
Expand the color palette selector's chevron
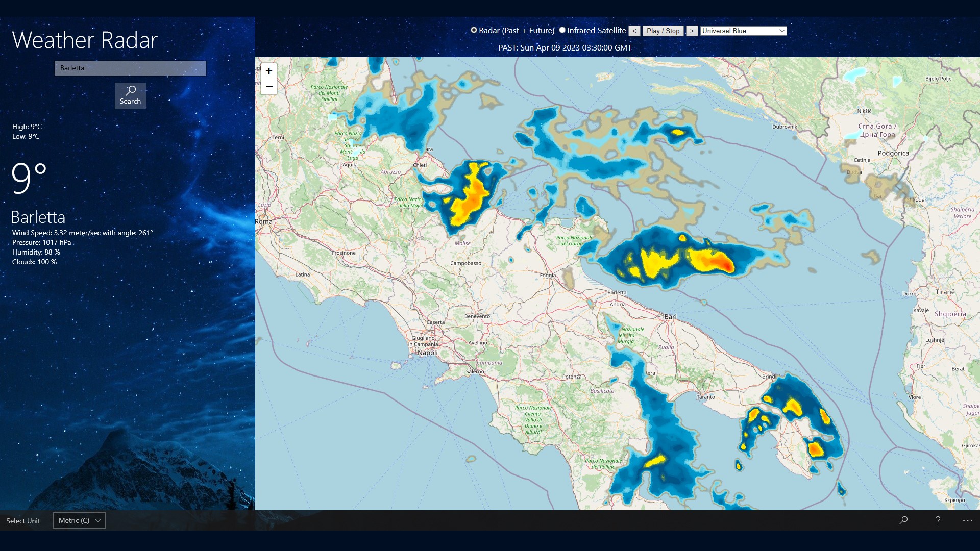coord(781,31)
